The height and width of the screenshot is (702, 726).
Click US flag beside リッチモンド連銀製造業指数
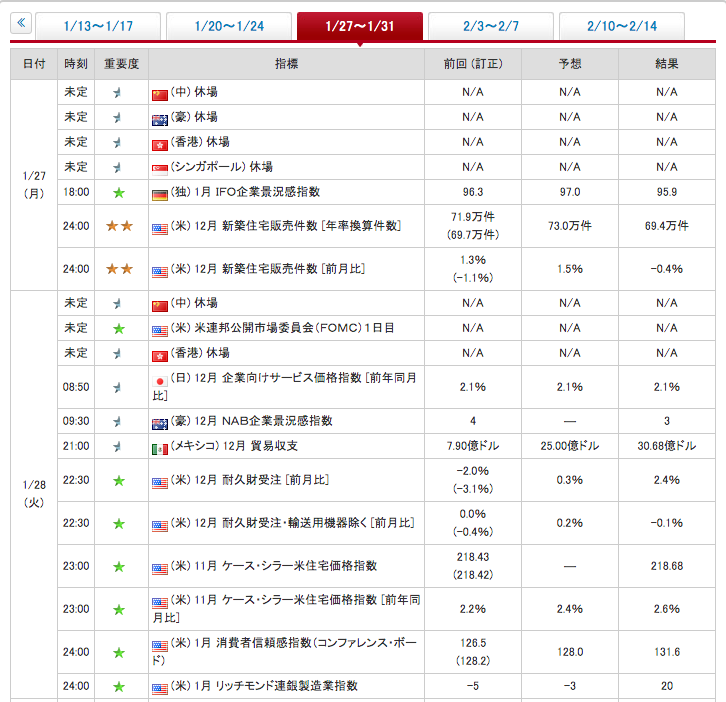160,689
